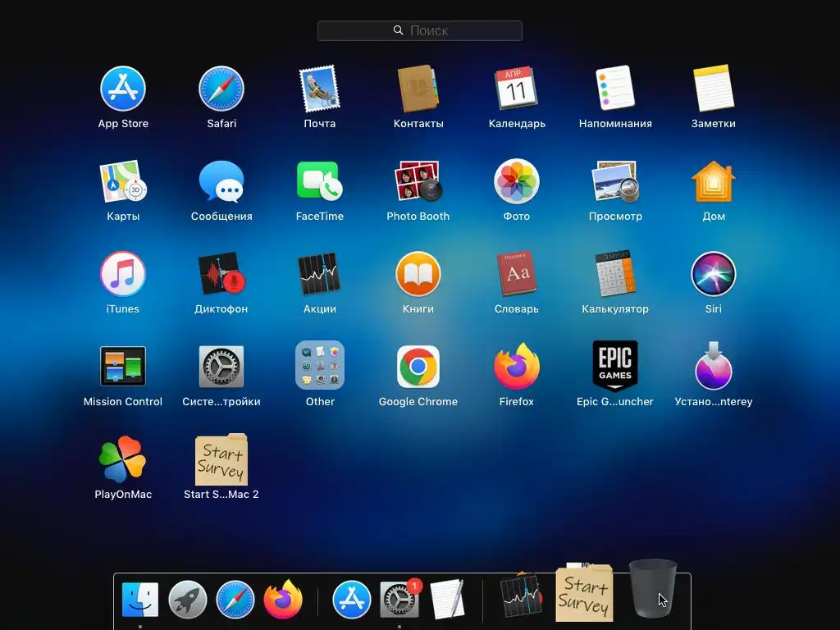The width and height of the screenshot is (840, 630).
Task: Launch Словарь dictionary app
Action: click(517, 274)
